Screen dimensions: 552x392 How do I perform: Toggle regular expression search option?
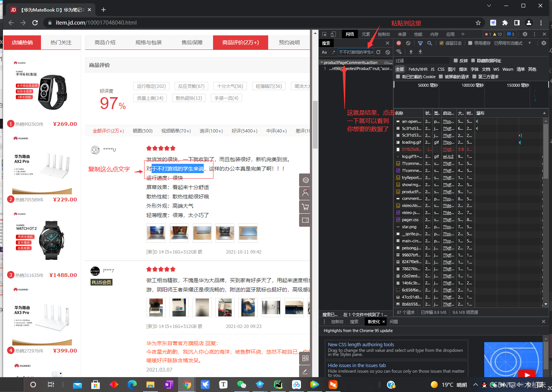click(x=333, y=52)
